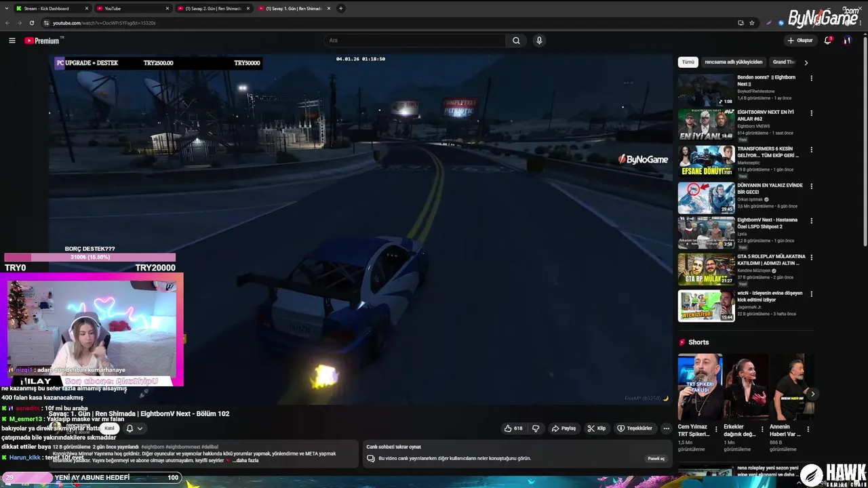Image resolution: width=868 pixels, height=488 pixels.
Task: Open 'Erkekler dağınık değ...' short
Action: [746, 387]
